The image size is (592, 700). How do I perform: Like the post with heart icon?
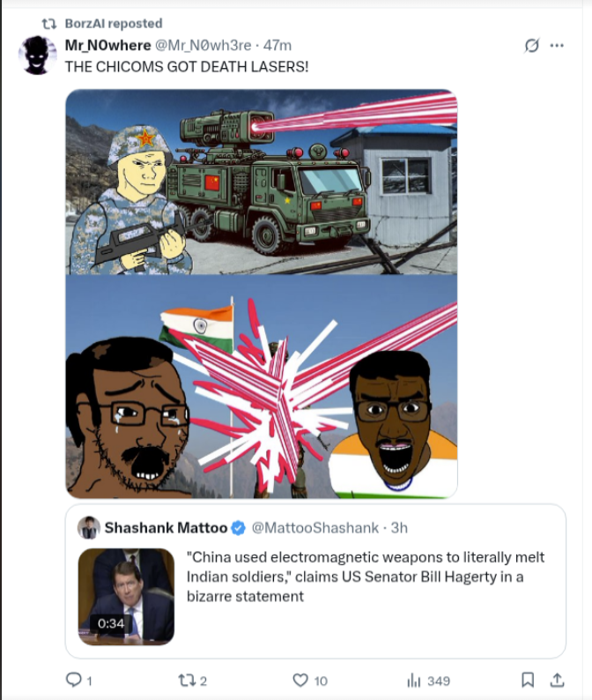(x=300, y=680)
